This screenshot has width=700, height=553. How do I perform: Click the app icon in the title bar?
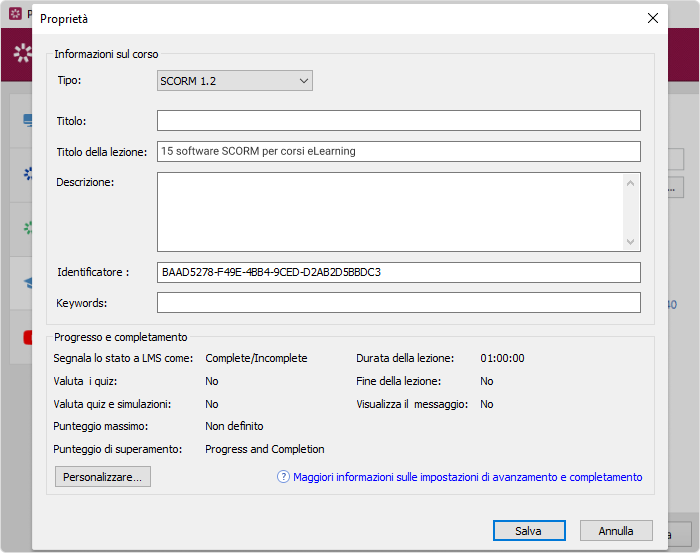pos(15,14)
